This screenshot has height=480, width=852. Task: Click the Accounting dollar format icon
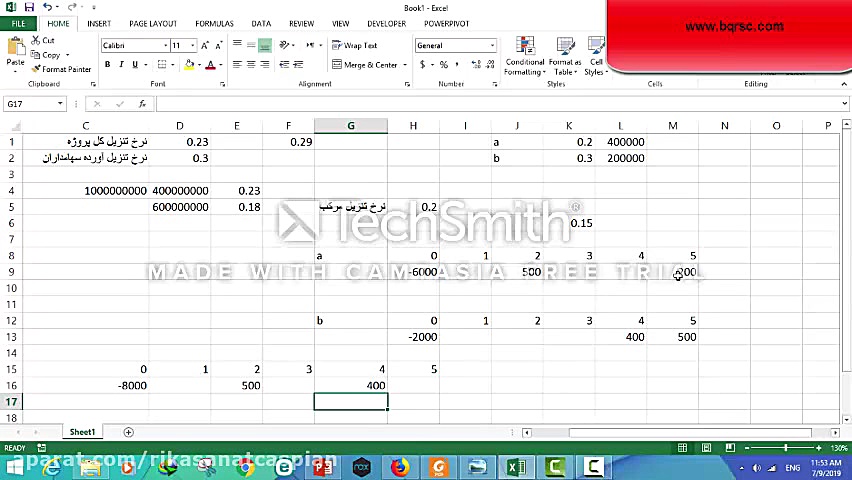point(423,64)
